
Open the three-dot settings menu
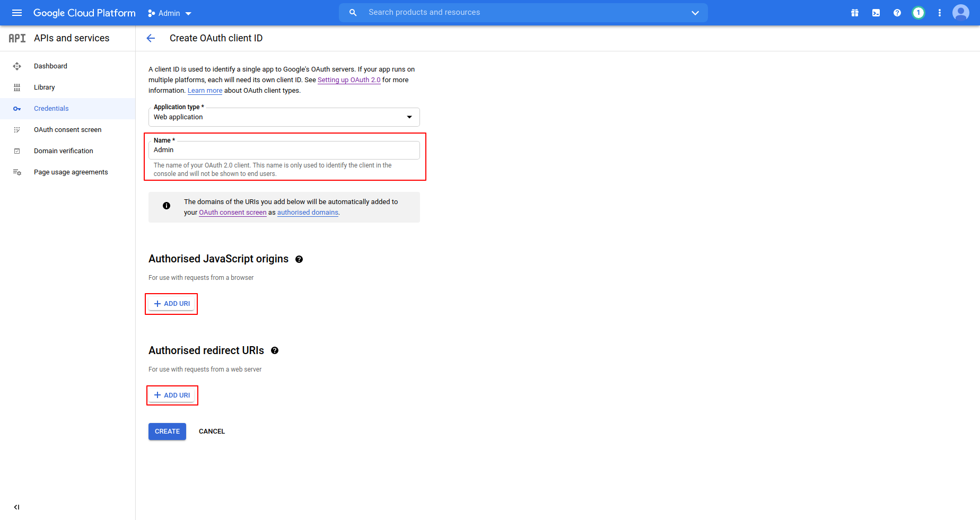click(940, 13)
